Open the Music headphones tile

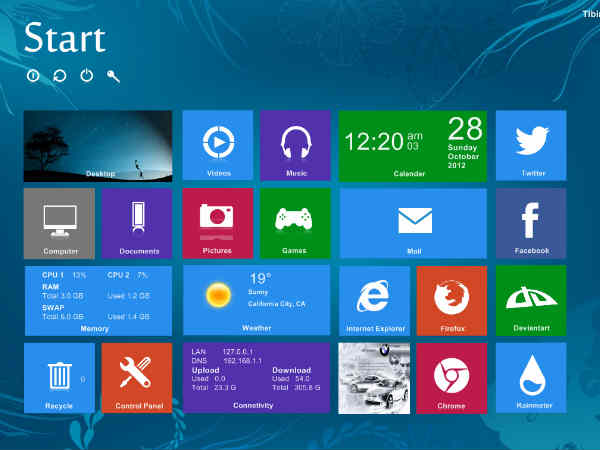(x=295, y=145)
